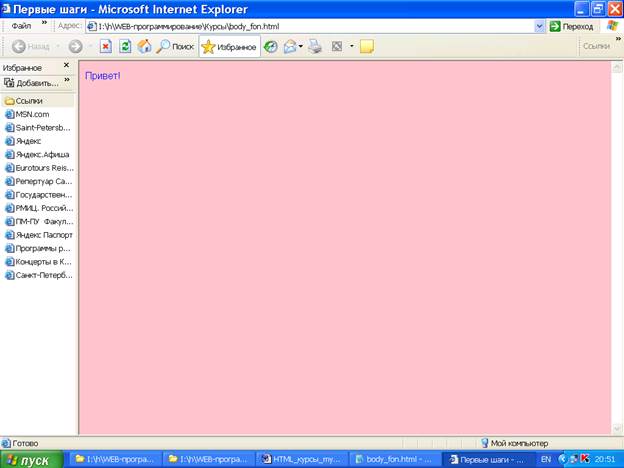
Task: Open Санкт-Петерб... favorite
Action: (x=39, y=275)
